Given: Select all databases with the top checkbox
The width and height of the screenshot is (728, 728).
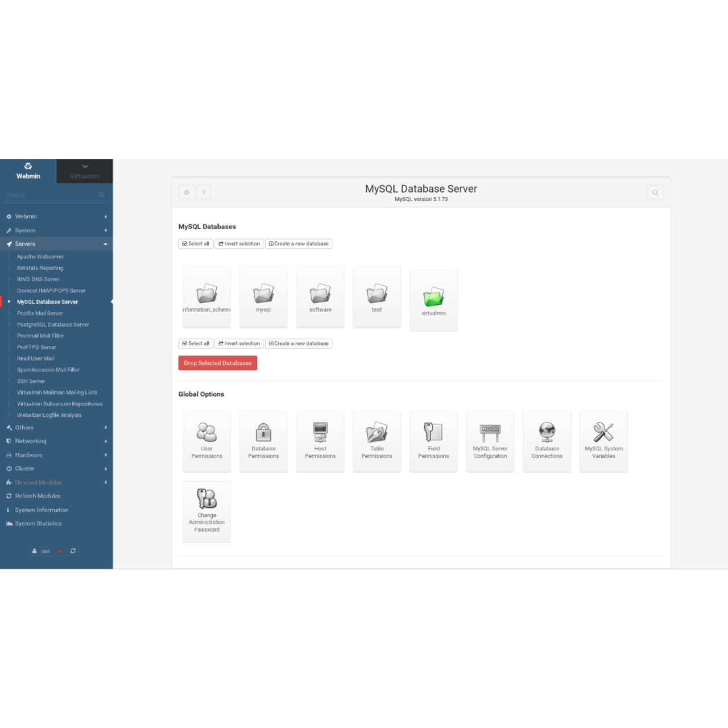Looking at the screenshot, I should tap(196, 243).
